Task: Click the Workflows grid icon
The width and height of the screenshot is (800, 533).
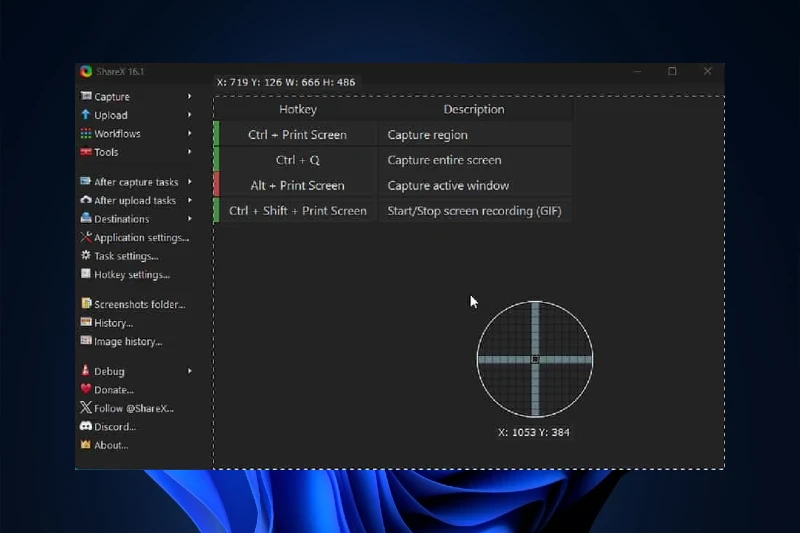Action: click(x=86, y=134)
